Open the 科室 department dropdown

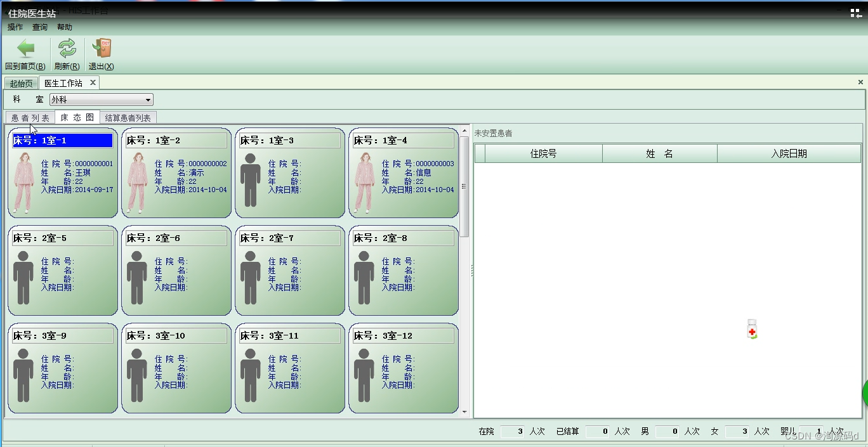pos(102,100)
